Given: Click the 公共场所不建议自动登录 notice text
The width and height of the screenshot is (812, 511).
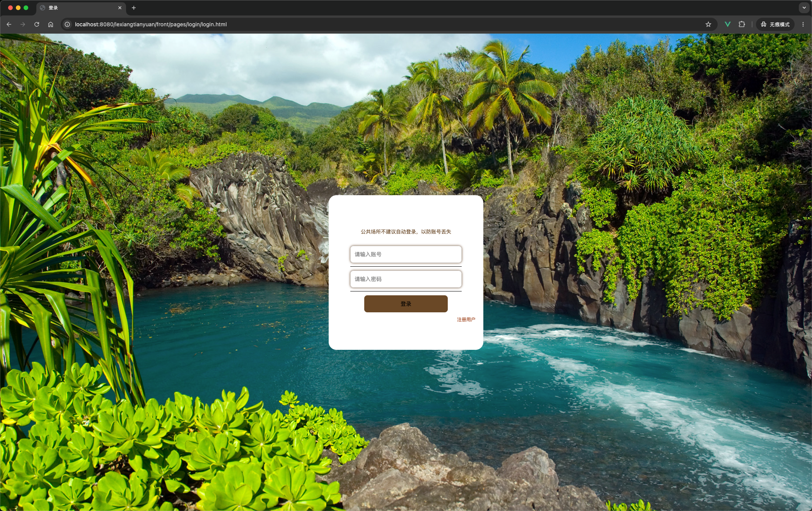Looking at the screenshot, I should click(x=406, y=232).
